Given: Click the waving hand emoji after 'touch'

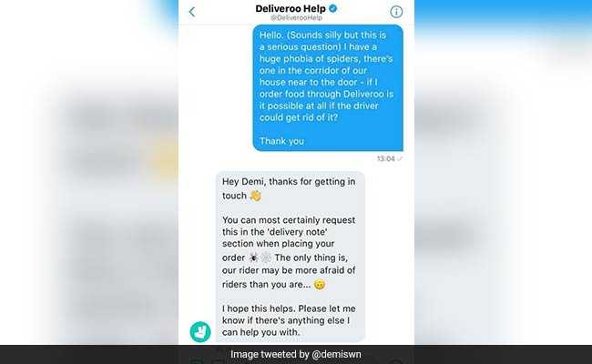Looking at the screenshot, I should (x=256, y=196).
